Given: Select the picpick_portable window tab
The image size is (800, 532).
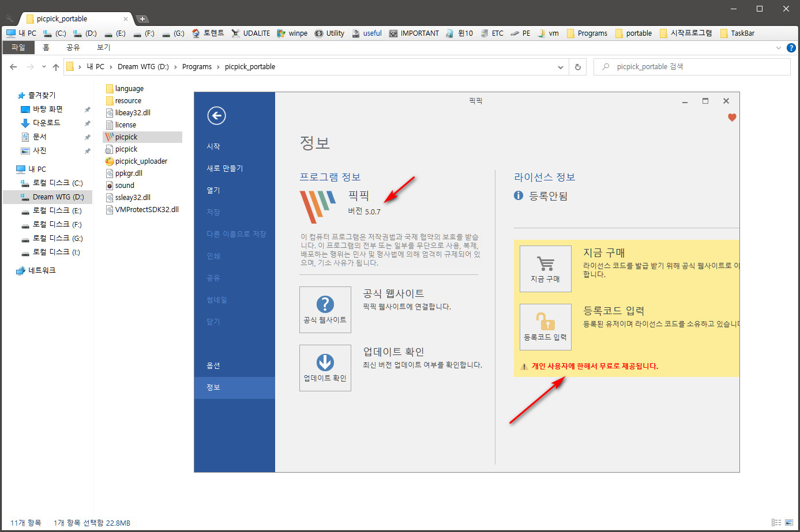Looking at the screenshot, I should point(77,19).
